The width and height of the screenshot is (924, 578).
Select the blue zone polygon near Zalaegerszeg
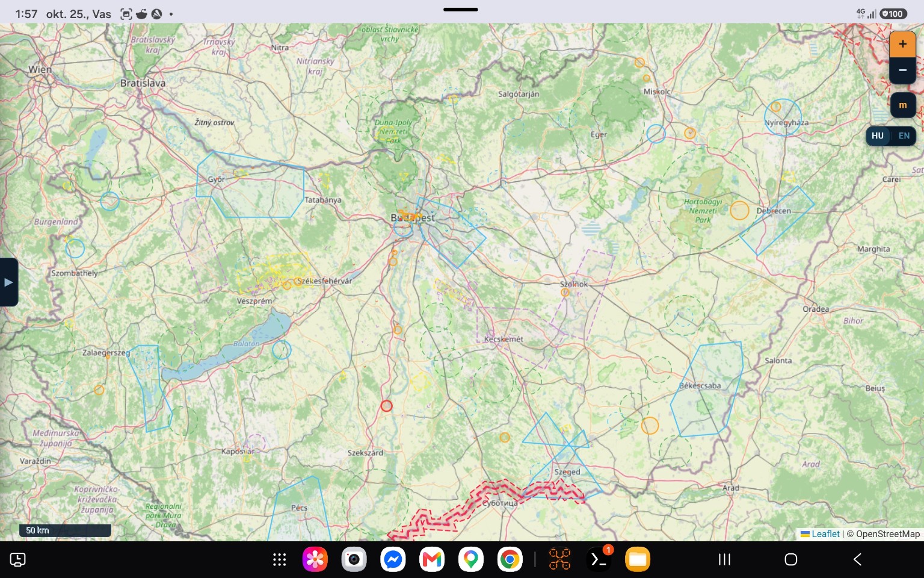click(x=150, y=388)
